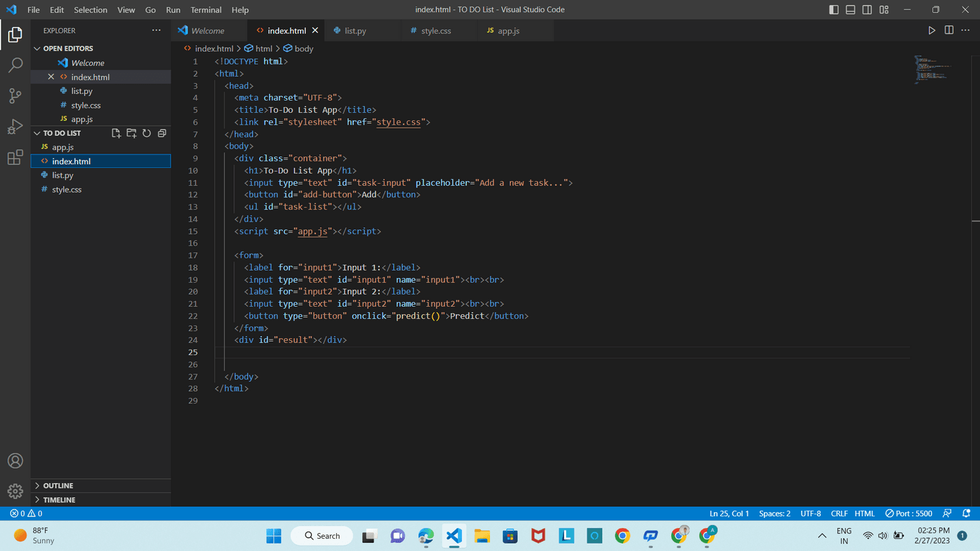The width and height of the screenshot is (980, 551).
Task: Open the Source Control view
Action: (x=15, y=96)
